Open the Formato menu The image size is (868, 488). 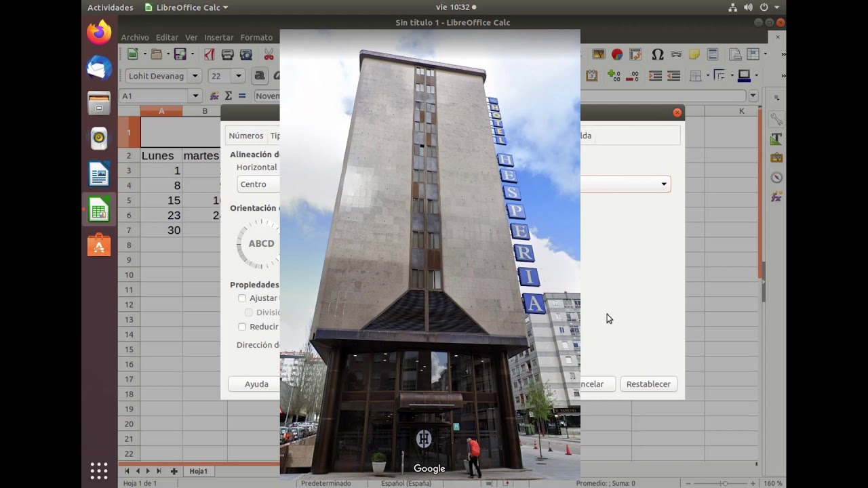[256, 37]
